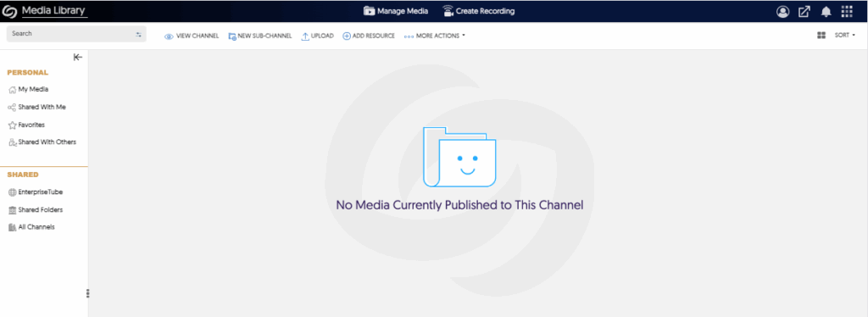Image resolution: width=868 pixels, height=317 pixels.
Task: Click Add Resource in toolbar
Action: [x=369, y=36]
